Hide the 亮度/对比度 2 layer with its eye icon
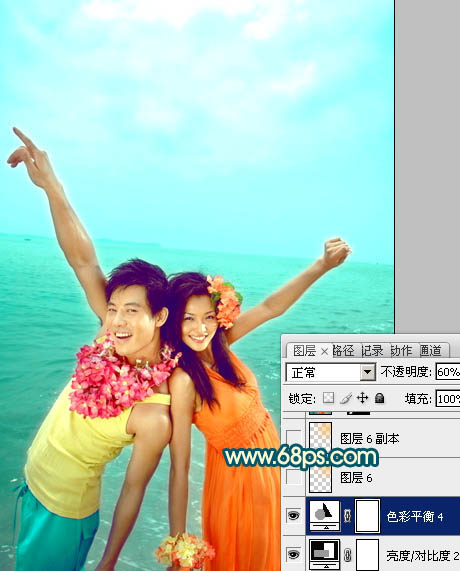 coord(294,554)
